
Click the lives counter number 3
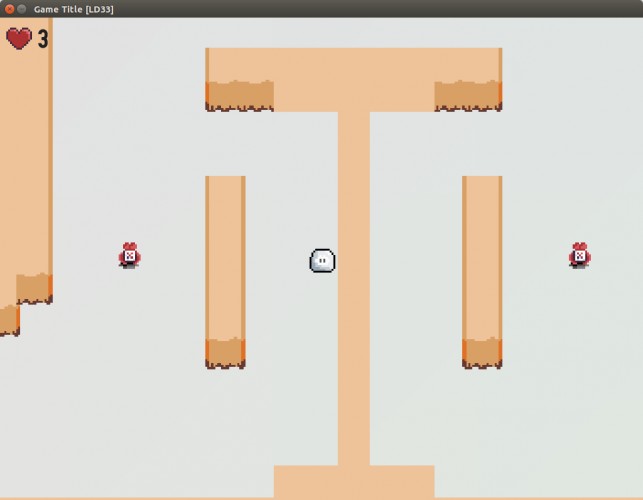(x=43, y=39)
